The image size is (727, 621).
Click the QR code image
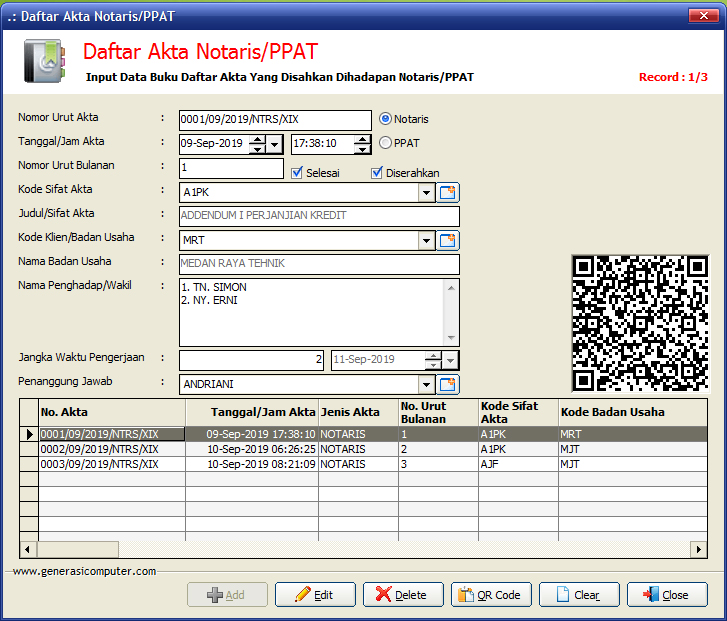[x=640, y=323]
